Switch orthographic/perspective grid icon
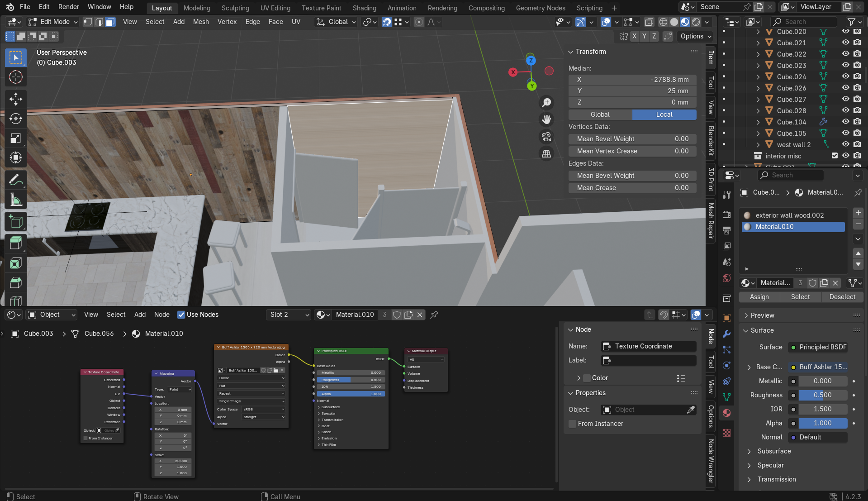Screen dimensions: 868x501 click(546, 154)
